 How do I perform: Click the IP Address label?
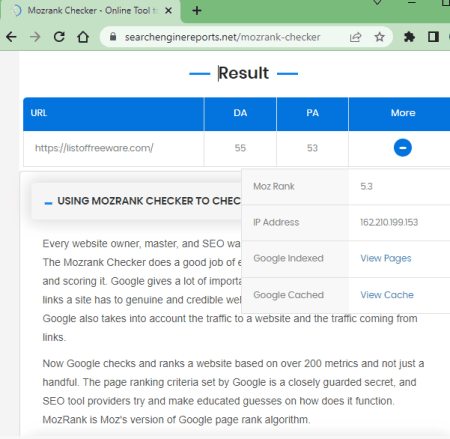(x=276, y=222)
